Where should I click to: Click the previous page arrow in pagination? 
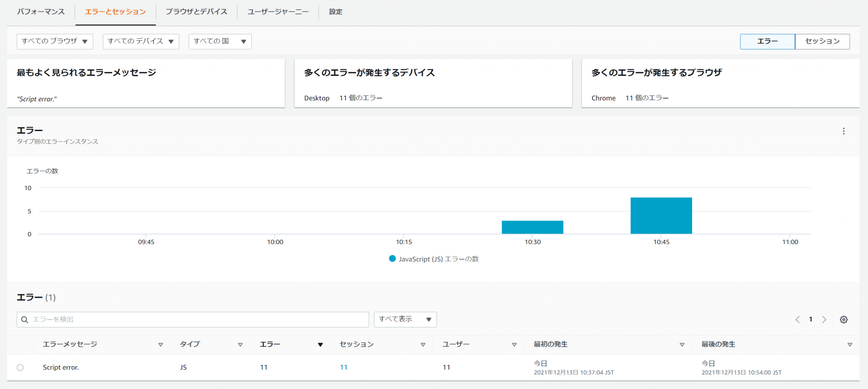click(x=797, y=319)
